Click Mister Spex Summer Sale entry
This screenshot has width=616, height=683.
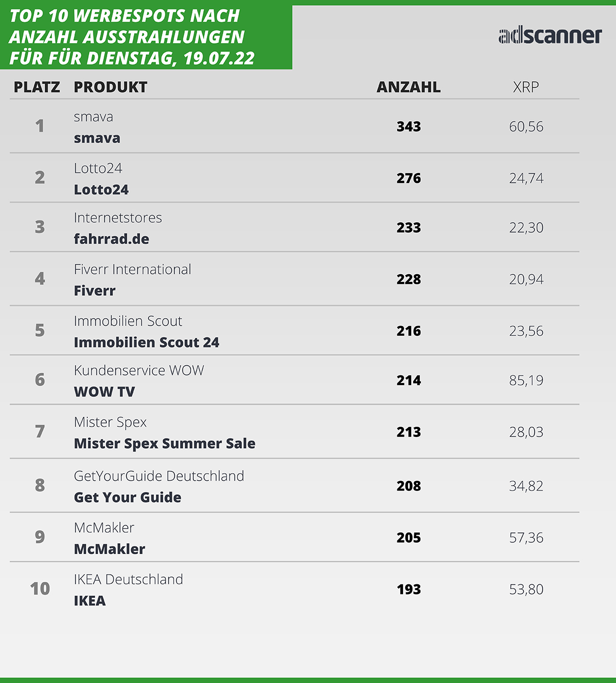click(164, 444)
